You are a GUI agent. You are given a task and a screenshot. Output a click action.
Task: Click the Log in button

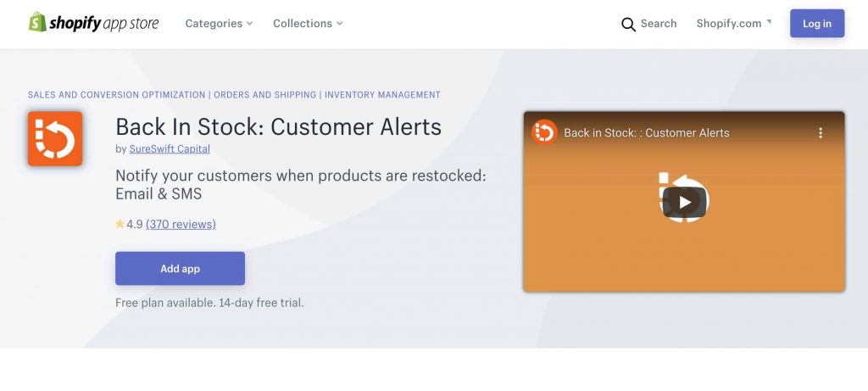point(817,23)
